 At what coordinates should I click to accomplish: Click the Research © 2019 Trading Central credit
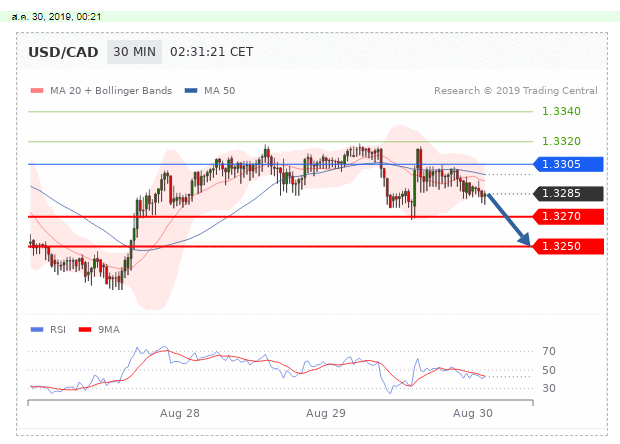(x=516, y=91)
